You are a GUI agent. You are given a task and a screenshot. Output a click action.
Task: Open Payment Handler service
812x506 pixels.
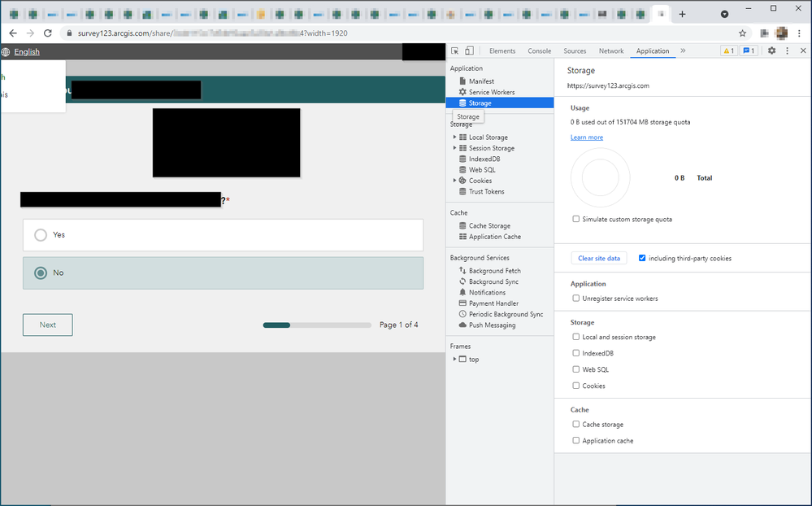click(x=493, y=303)
